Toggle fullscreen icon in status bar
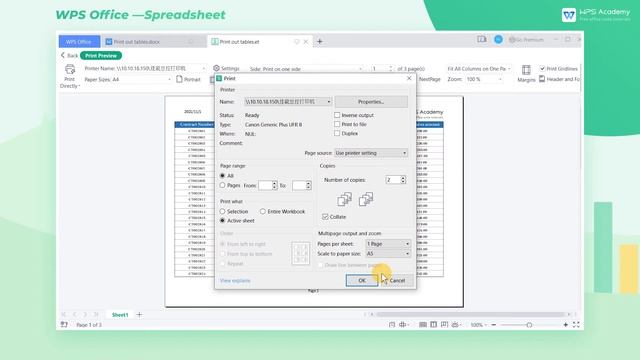 pyautogui.click(x=576, y=324)
